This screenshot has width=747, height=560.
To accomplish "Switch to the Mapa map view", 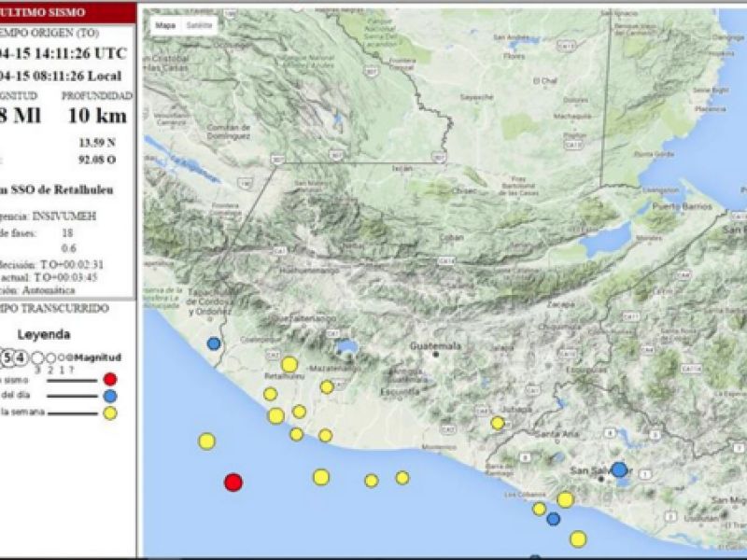I will 165,26.
